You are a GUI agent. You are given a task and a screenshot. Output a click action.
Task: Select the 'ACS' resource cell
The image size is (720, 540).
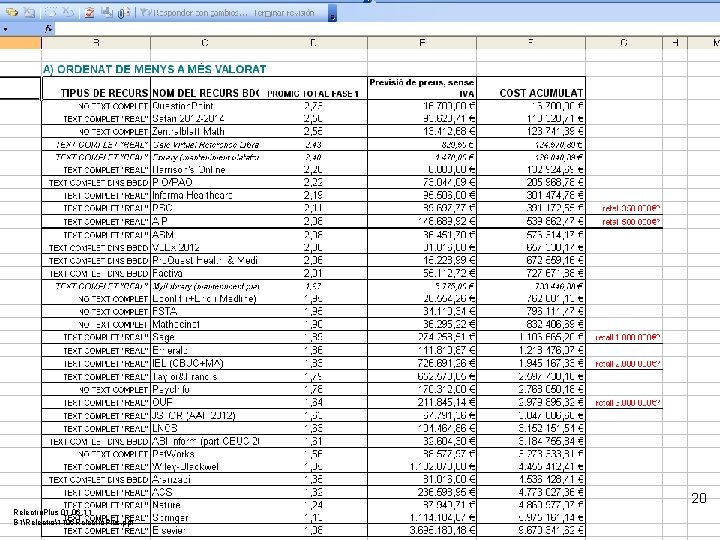(x=205, y=492)
